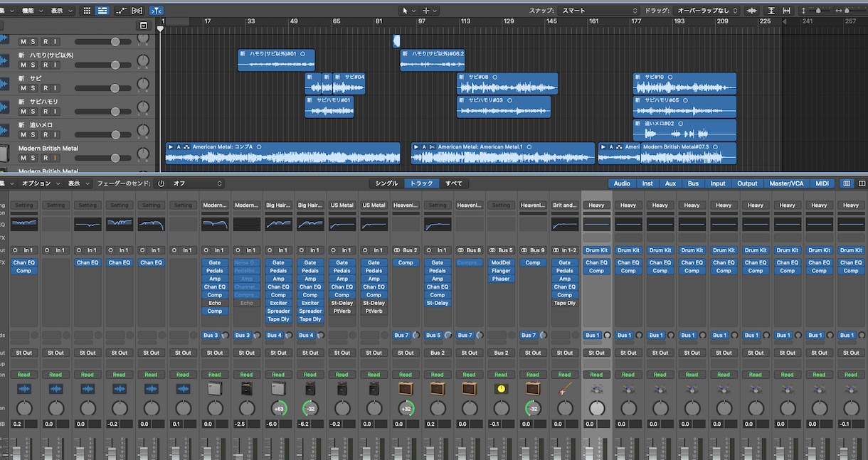Open the pointer tool menu

click(x=408, y=11)
